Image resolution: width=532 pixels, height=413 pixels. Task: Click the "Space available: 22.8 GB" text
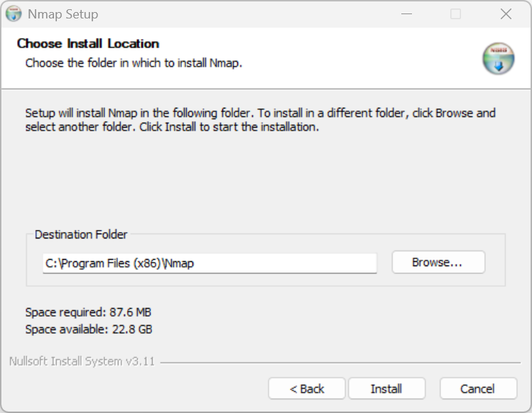pyautogui.click(x=89, y=329)
